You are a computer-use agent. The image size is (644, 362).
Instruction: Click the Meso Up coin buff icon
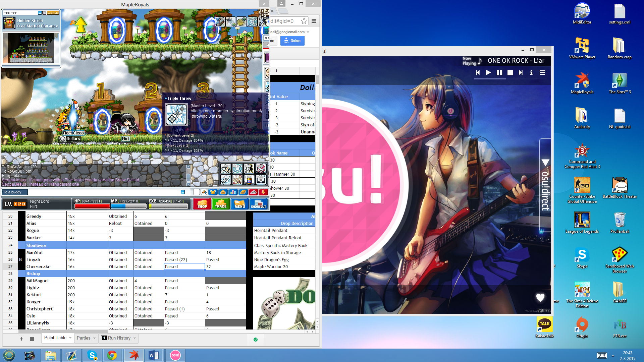pos(241,22)
